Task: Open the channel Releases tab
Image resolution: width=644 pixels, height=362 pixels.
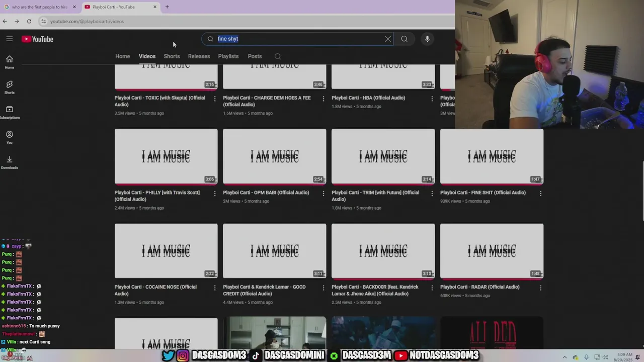Action: pyautogui.click(x=199, y=56)
